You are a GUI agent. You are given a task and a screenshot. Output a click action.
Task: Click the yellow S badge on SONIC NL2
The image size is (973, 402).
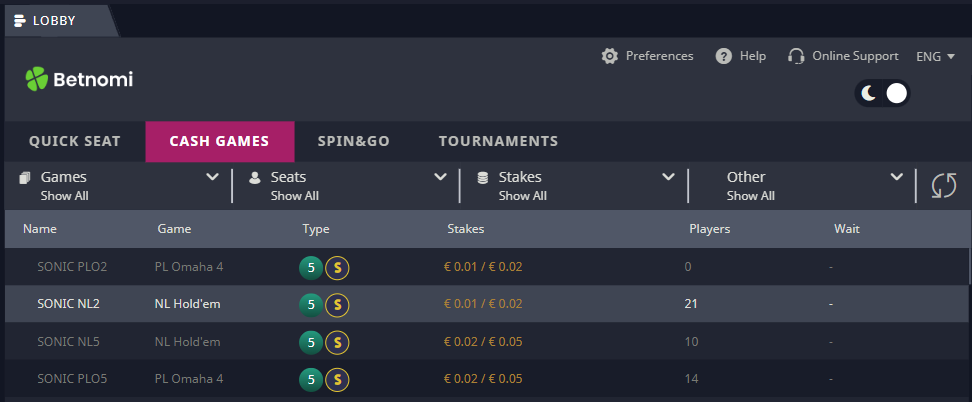pos(338,305)
